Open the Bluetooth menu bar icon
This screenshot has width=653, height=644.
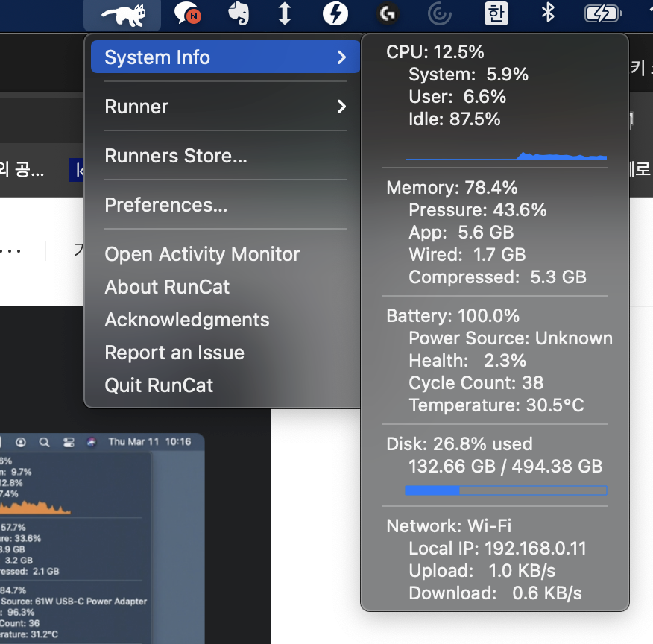click(x=548, y=13)
